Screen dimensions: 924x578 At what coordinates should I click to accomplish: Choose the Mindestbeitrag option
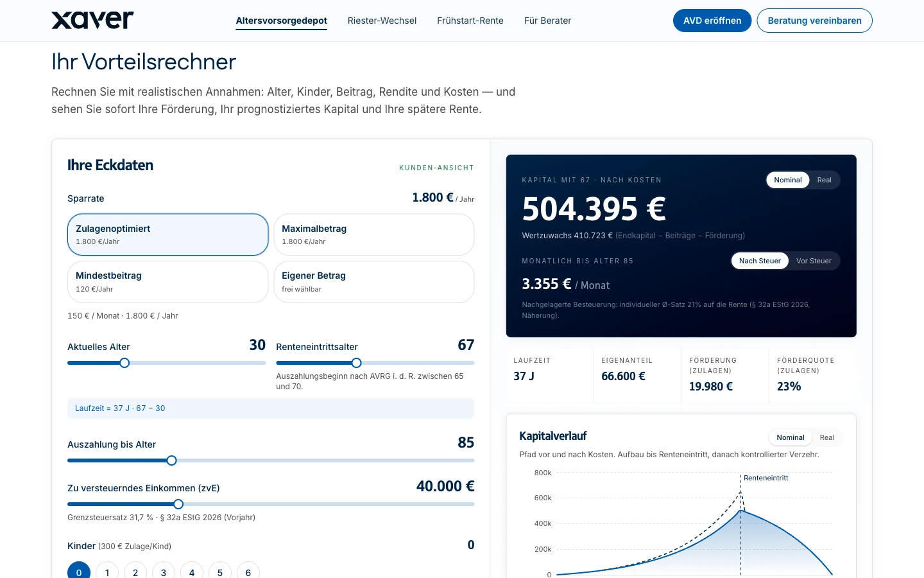[x=168, y=282]
